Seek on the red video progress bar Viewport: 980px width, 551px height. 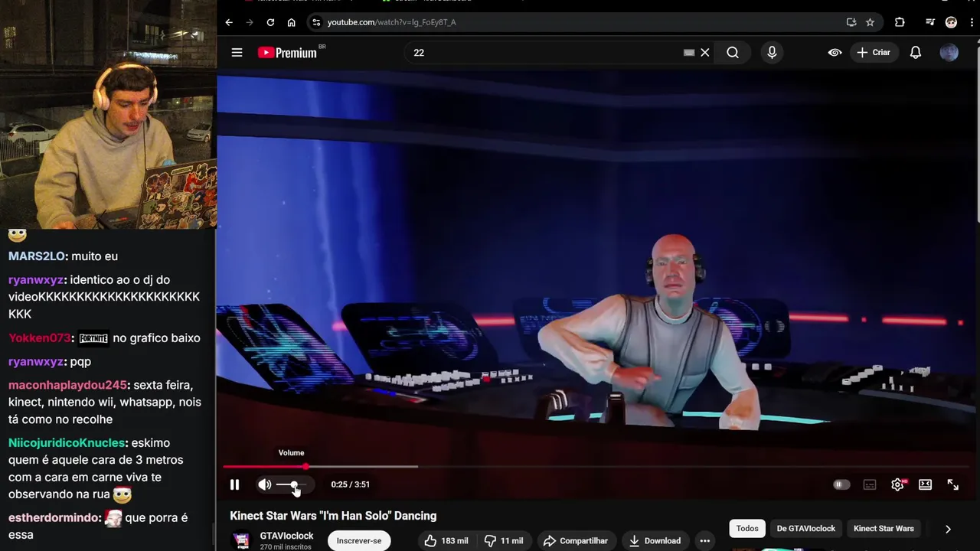point(597,466)
